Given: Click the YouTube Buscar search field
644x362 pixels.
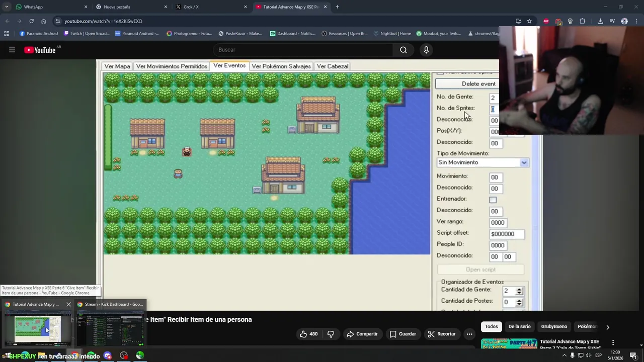Looking at the screenshot, I should point(304,50).
